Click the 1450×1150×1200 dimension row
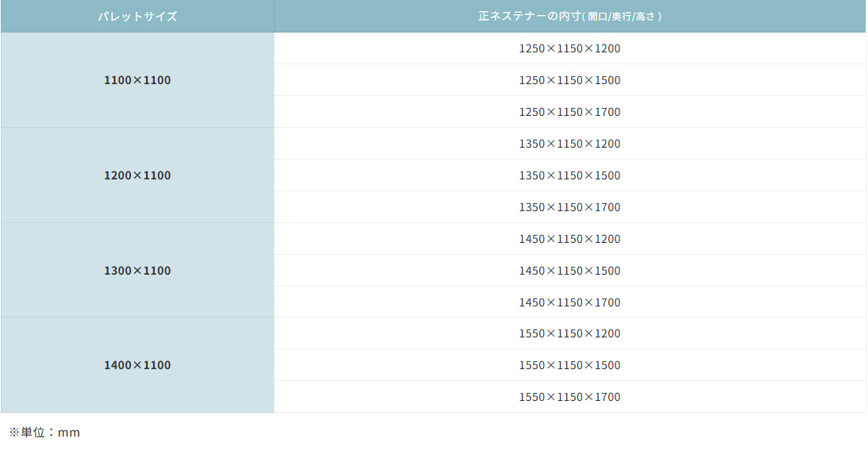 click(569, 239)
